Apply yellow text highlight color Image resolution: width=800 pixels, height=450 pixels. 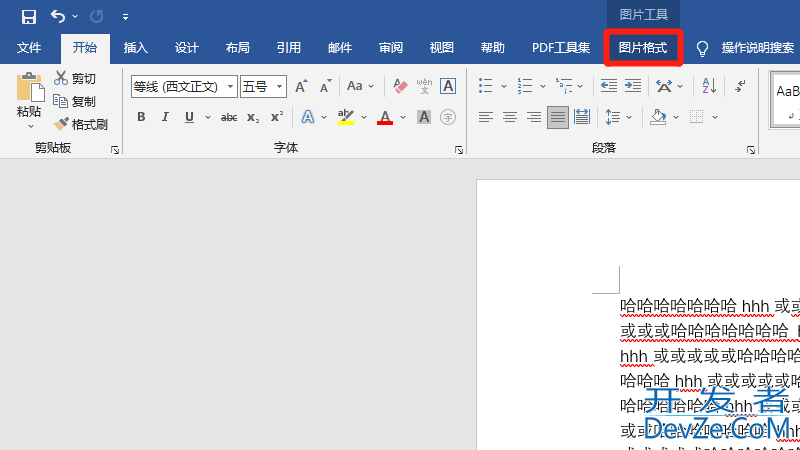(346, 117)
